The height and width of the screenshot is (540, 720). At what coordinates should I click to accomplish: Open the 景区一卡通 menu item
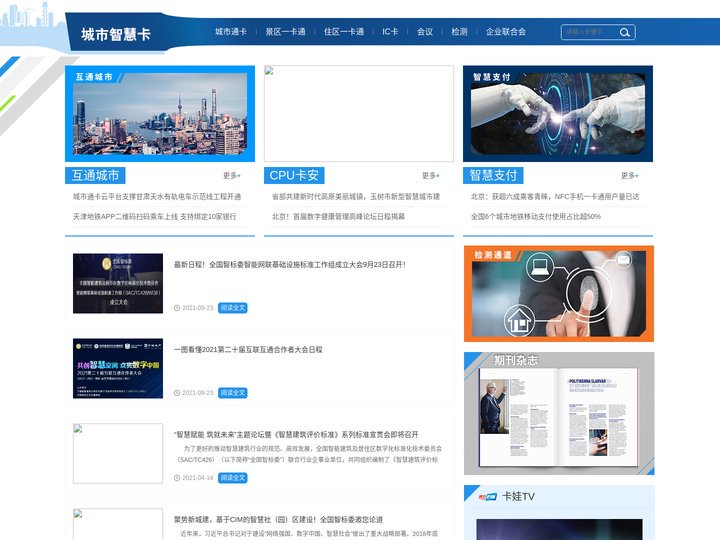pos(285,32)
